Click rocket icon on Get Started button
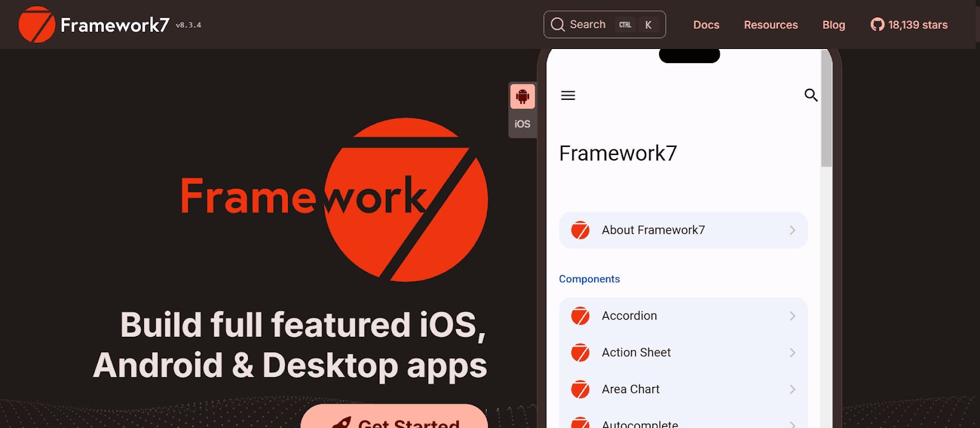This screenshot has width=980, height=428. point(341,422)
